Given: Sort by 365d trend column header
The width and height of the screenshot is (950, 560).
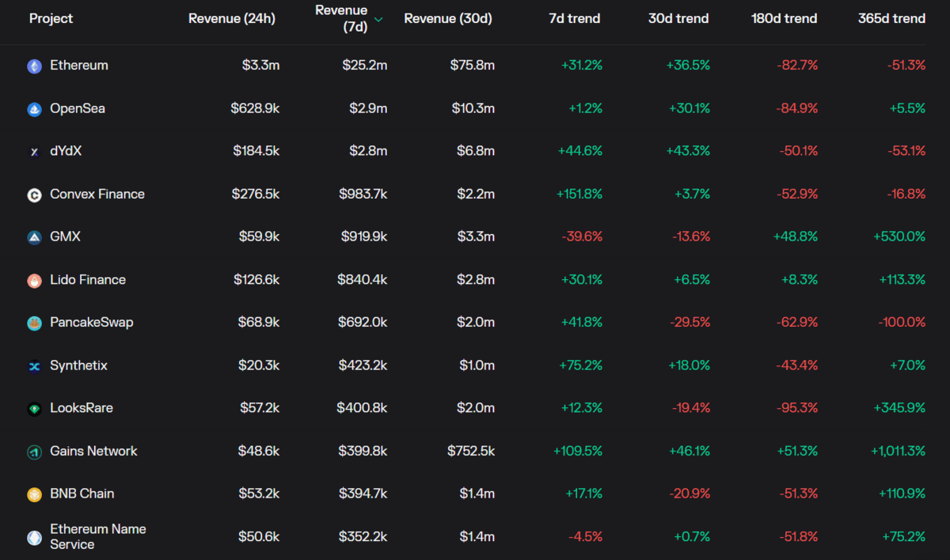Looking at the screenshot, I should point(892,18).
